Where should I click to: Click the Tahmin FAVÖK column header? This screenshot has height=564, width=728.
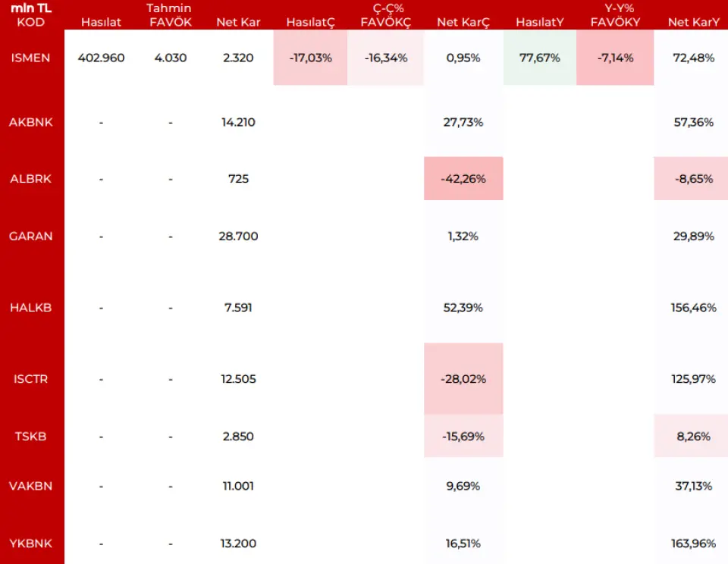click(x=169, y=15)
